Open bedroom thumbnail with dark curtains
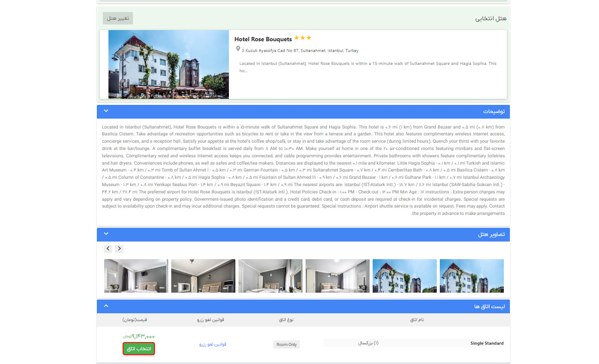 pos(136,276)
